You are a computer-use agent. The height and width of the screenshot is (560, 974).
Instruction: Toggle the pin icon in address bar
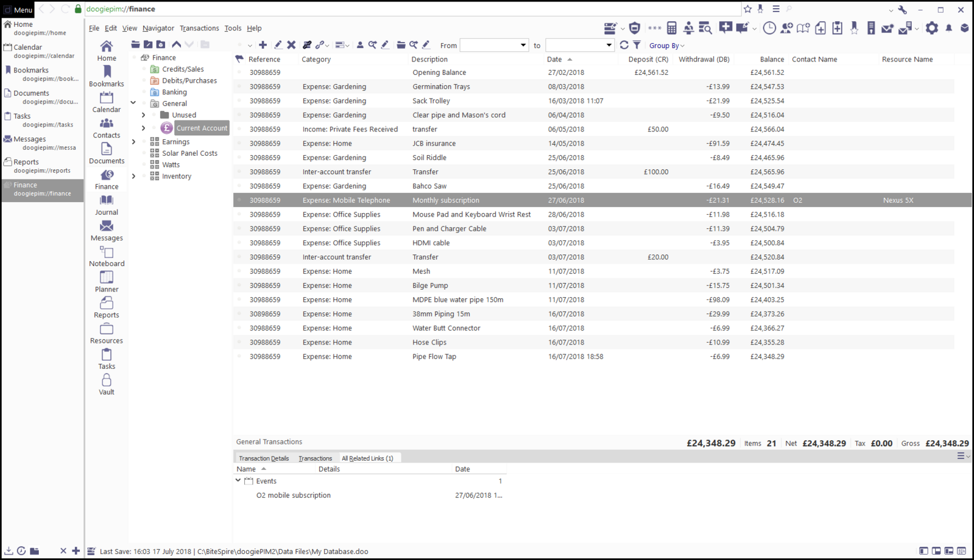tap(760, 9)
